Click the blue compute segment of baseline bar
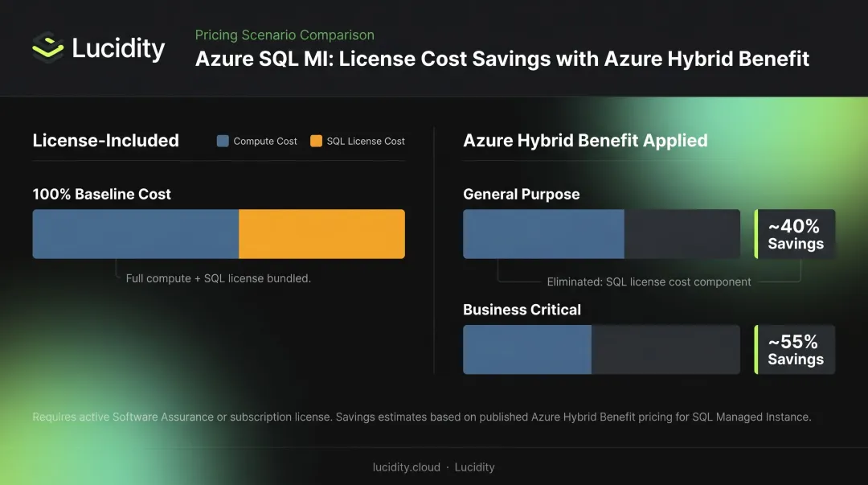This screenshot has width=868, height=485. pyautogui.click(x=136, y=234)
